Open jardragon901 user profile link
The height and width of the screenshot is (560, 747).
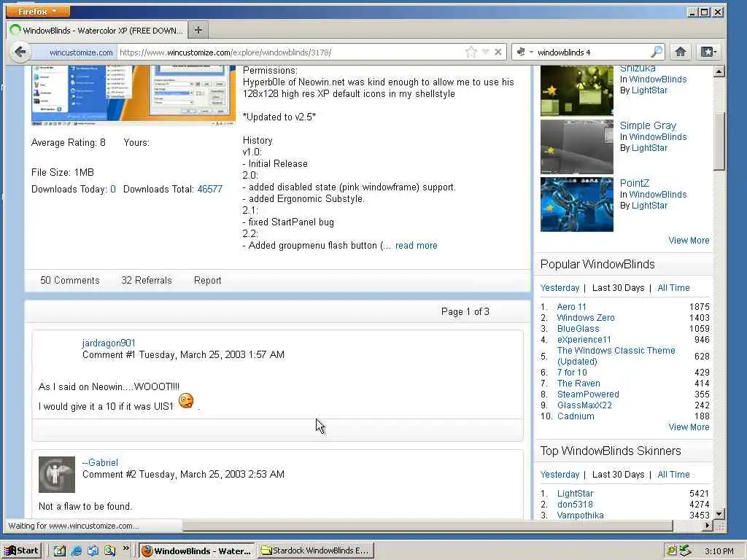109,343
